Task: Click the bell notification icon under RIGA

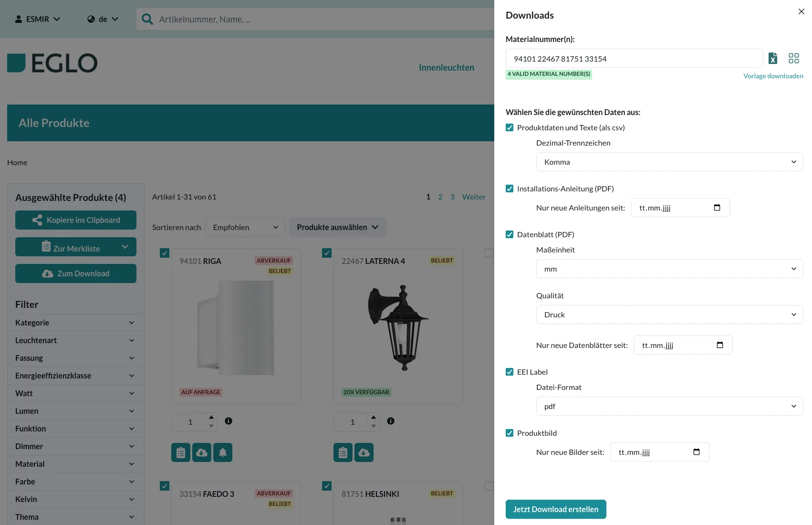Action: tap(222, 452)
